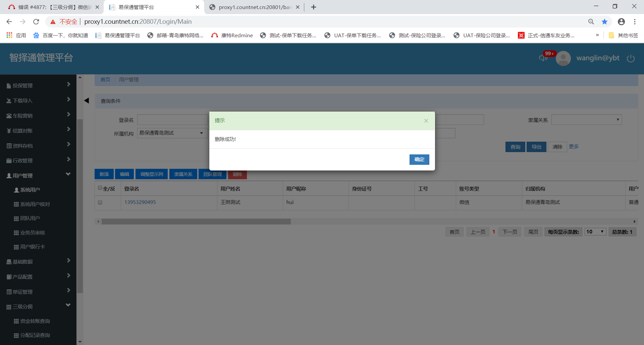Click the 分配记录查询 grid icon
Image resolution: width=644 pixels, height=345 pixels.
point(16,335)
